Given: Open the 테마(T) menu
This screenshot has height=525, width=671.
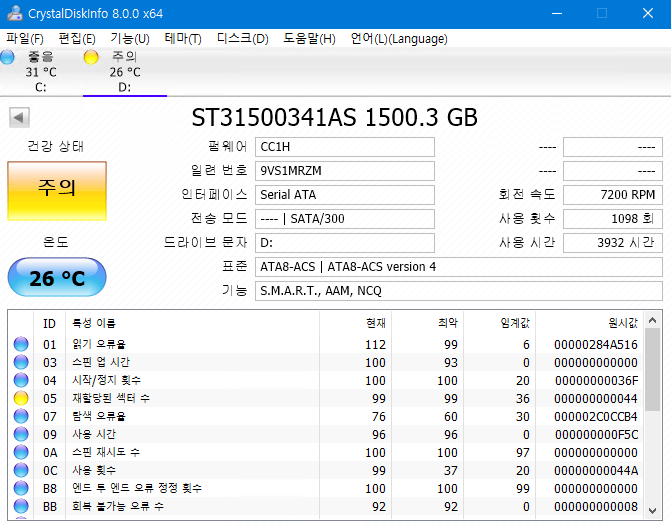Looking at the screenshot, I should click(x=183, y=39).
